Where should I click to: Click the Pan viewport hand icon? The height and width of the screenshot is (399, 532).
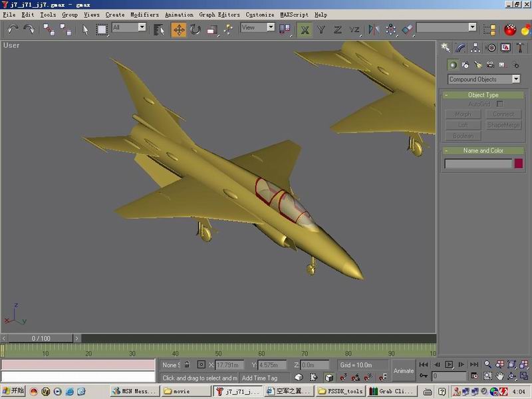(x=500, y=376)
